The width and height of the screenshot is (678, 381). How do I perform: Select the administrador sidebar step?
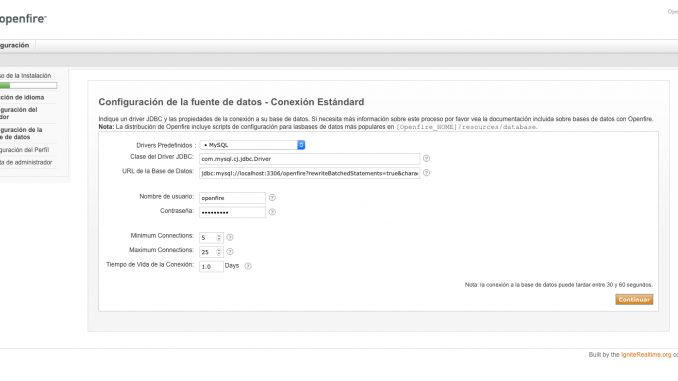(x=26, y=162)
